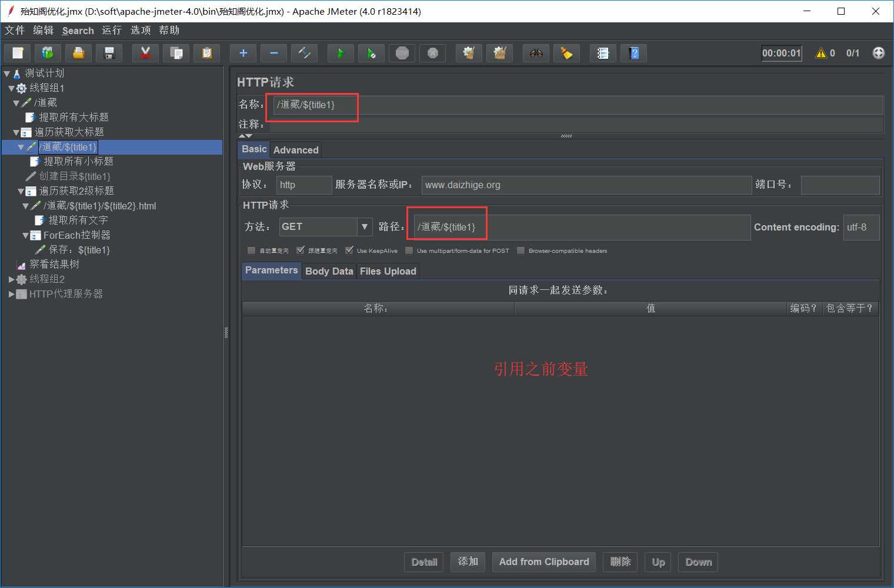
Task: Click the Detail button
Action: (x=424, y=562)
